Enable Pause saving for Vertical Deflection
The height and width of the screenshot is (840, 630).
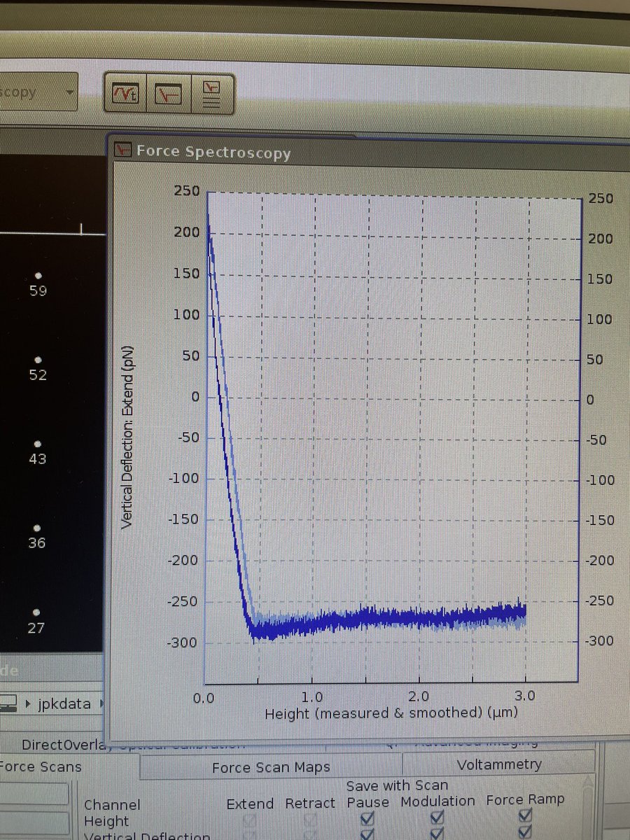pos(367,834)
